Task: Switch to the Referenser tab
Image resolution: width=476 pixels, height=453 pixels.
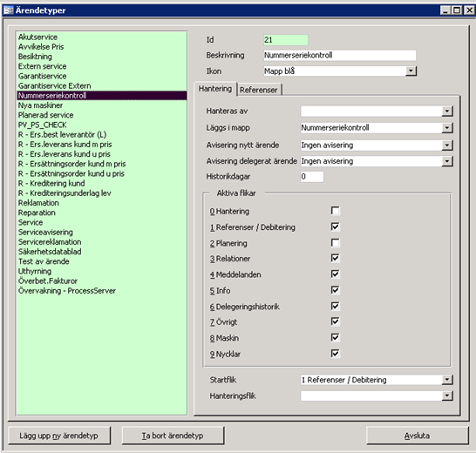Action: coord(259,90)
